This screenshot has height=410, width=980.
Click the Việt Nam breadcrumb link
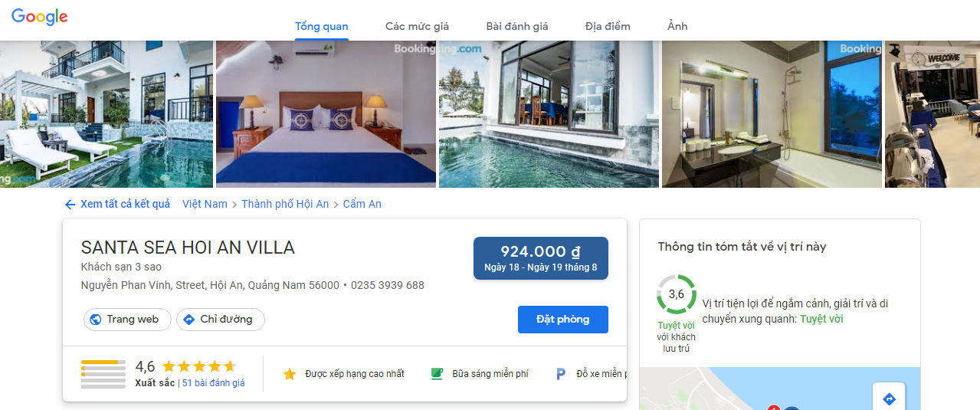point(205,204)
